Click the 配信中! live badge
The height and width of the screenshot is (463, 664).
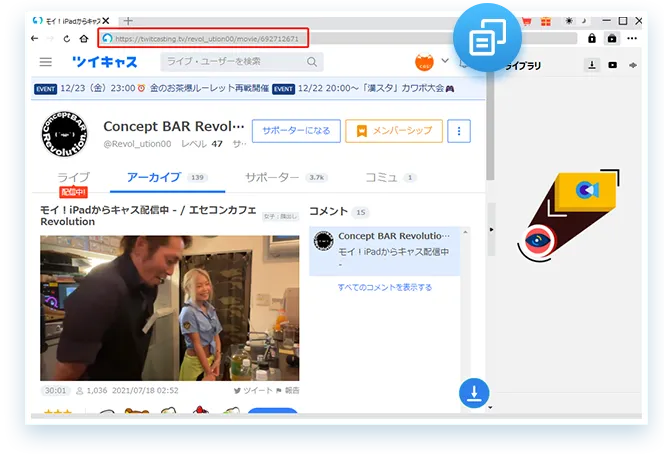tap(73, 192)
